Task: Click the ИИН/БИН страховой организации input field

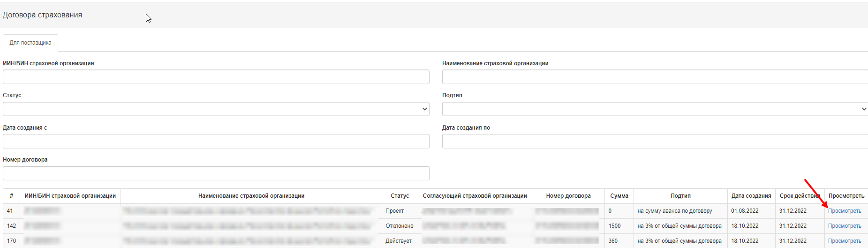Action: click(216, 77)
